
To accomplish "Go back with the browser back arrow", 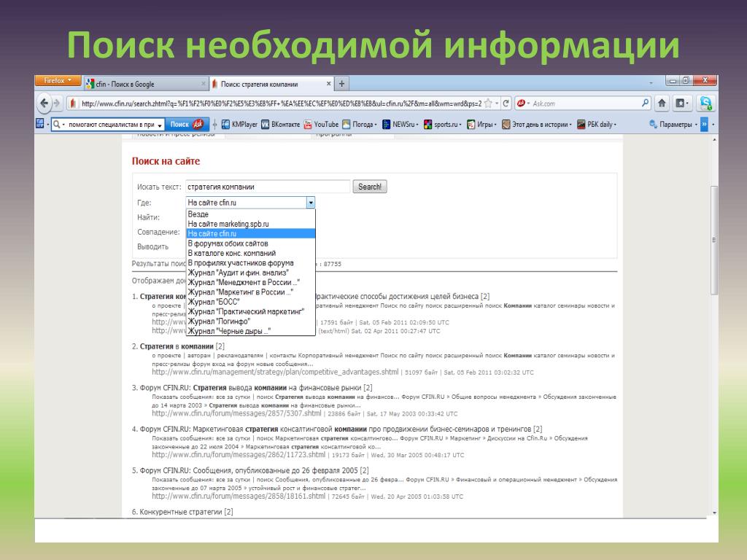I will [x=44, y=103].
